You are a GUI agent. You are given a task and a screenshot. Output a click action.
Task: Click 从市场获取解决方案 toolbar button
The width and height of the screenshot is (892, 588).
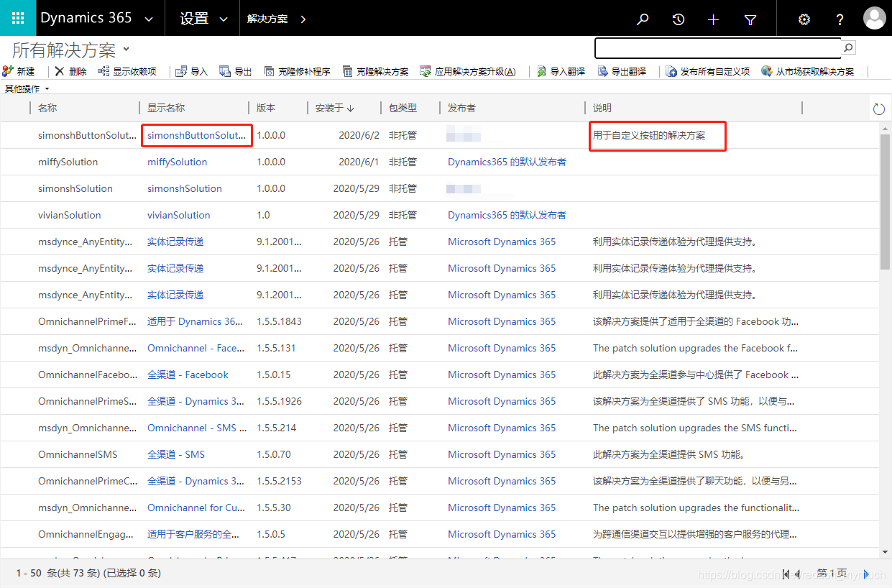(808, 71)
